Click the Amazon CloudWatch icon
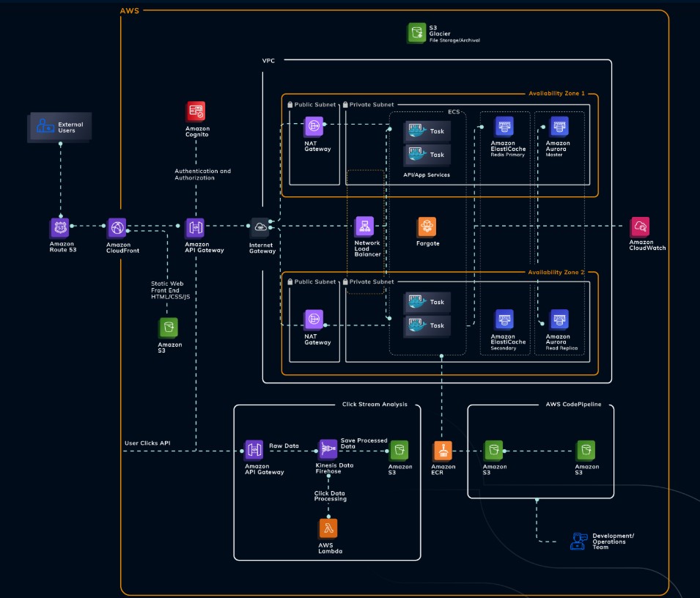Viewport: 700px width, 598px height. tap(641, 226)
